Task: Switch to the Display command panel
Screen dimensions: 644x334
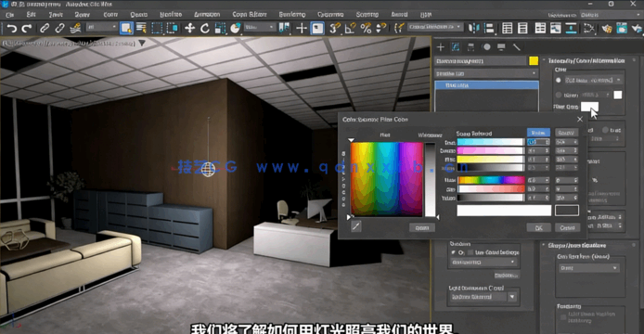Action: point(501,47)
